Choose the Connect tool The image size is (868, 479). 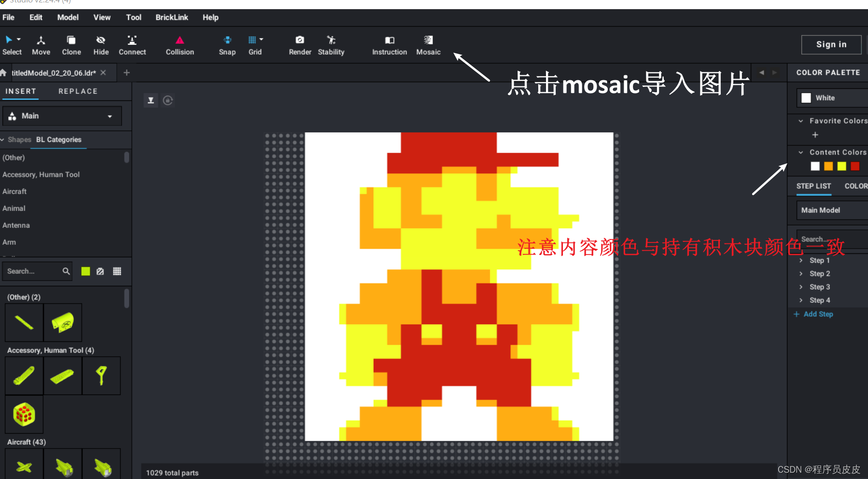tap(132, 45)
